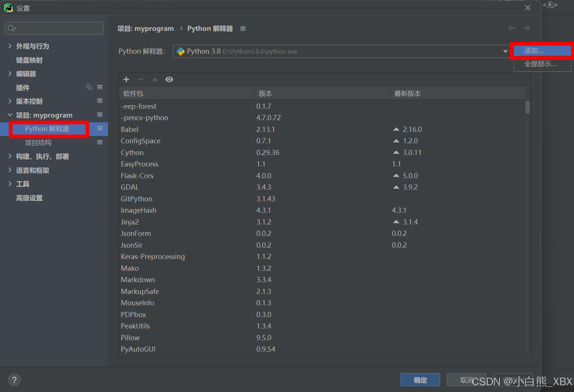
Task: Click the search magnifier icon in settings
Action: point(11,28)
